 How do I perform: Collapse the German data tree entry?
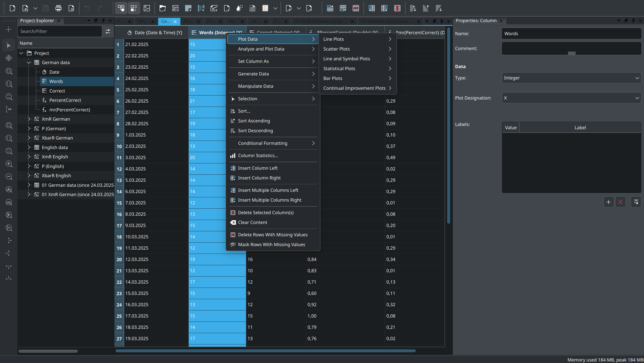pyautogui.click(x=28, y=62)
